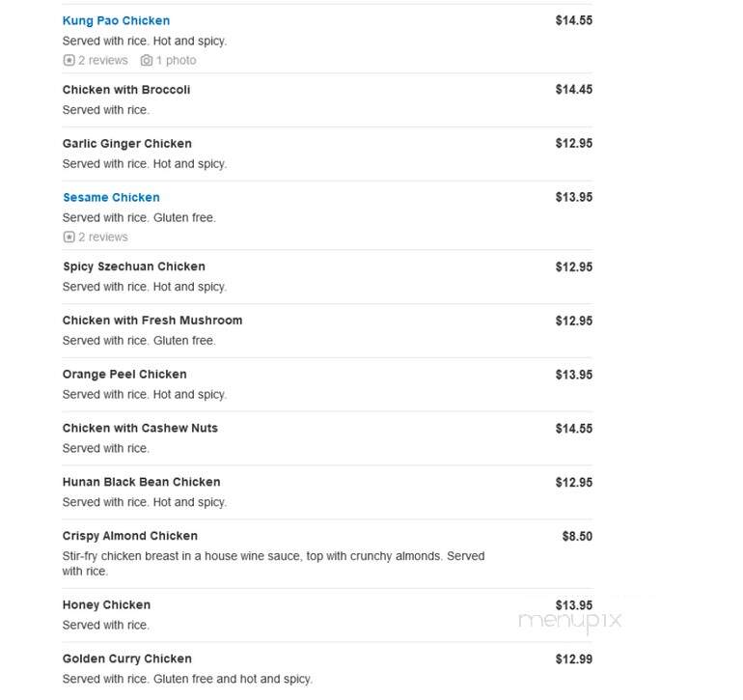This screenshot has width=743, height=700.
Task: Click the Kung Pao Chicken reviews star icon
Action: pos(69,60)
